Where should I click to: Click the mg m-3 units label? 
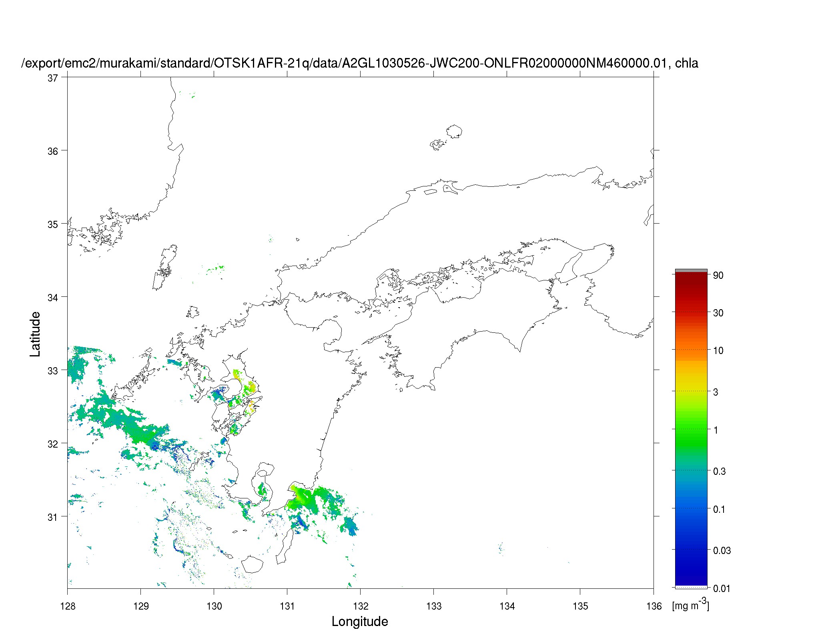(x=691, y=604)
